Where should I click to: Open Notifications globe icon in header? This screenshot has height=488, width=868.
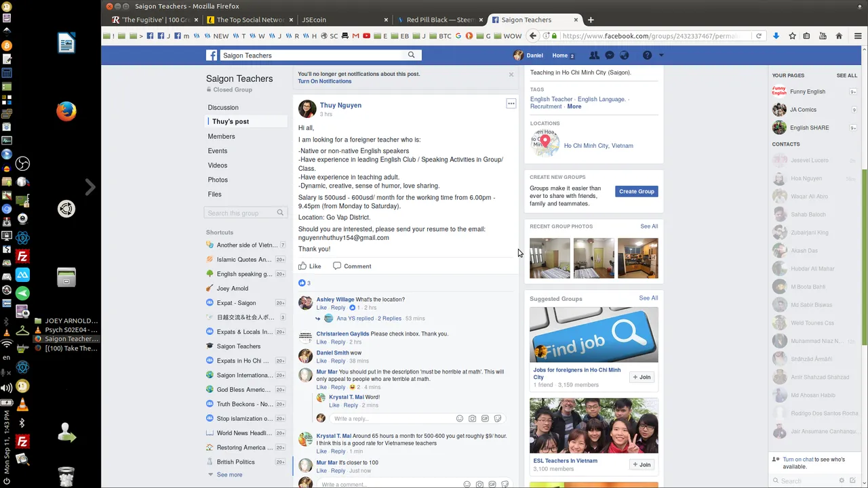[625, 56]
